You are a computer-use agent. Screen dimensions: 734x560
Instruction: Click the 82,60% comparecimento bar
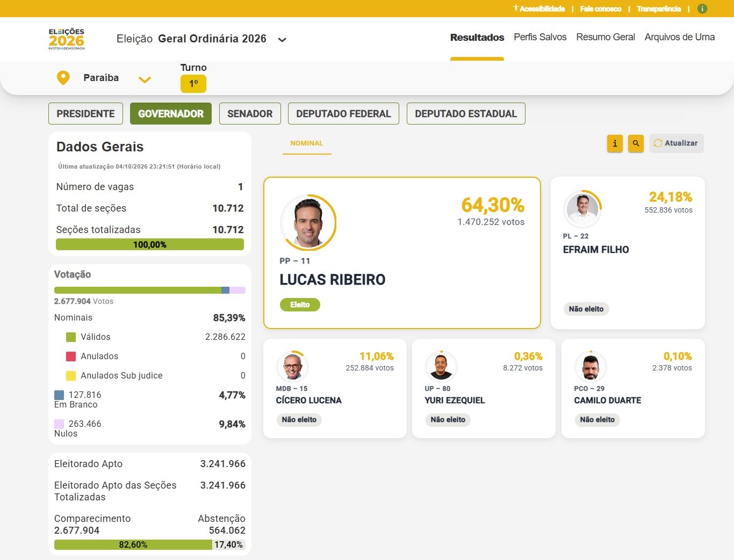click(x=133, y=544)
